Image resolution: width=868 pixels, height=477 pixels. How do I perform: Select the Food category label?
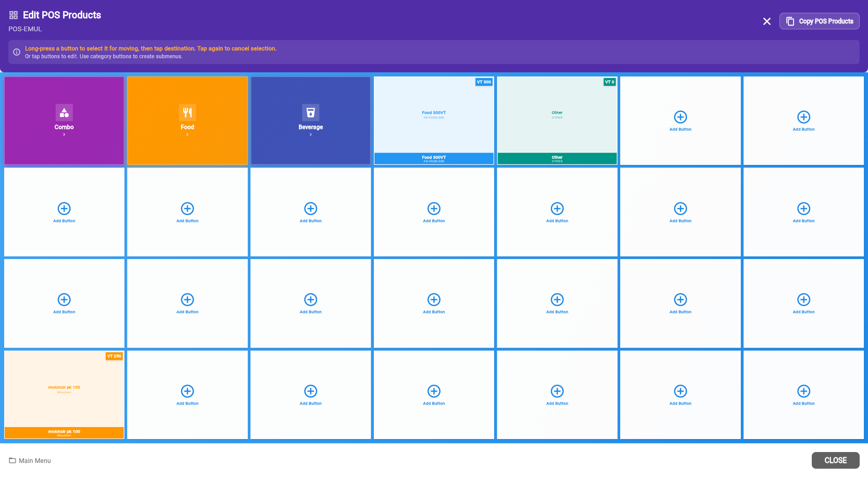pos(187,127)
